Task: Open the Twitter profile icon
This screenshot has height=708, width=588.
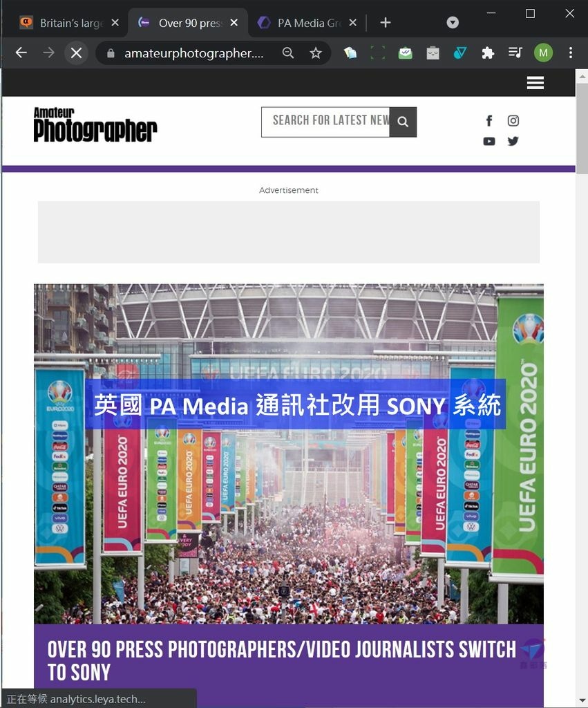Action: coord(513,141)
